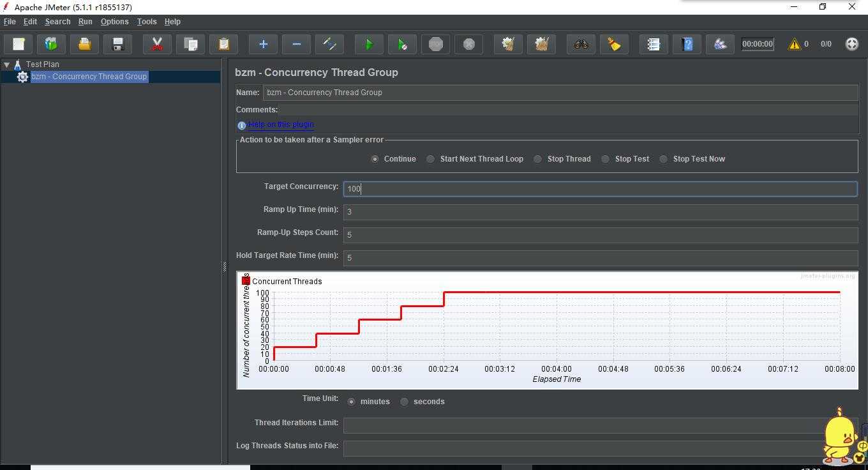Image resolution: width=868 pixels, height=470 pixels.
Task: Select Start Next Thread Loop option
Action: (431, 159)
